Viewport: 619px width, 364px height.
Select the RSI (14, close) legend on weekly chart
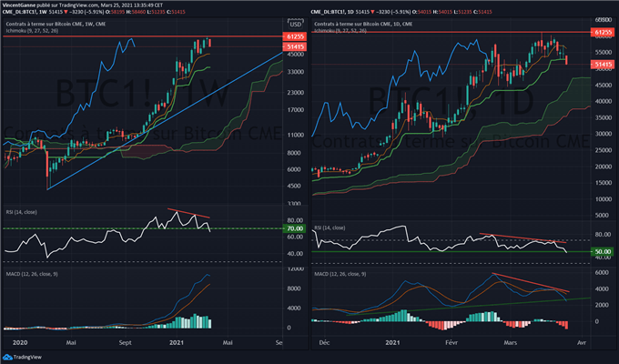pos(21,212)
